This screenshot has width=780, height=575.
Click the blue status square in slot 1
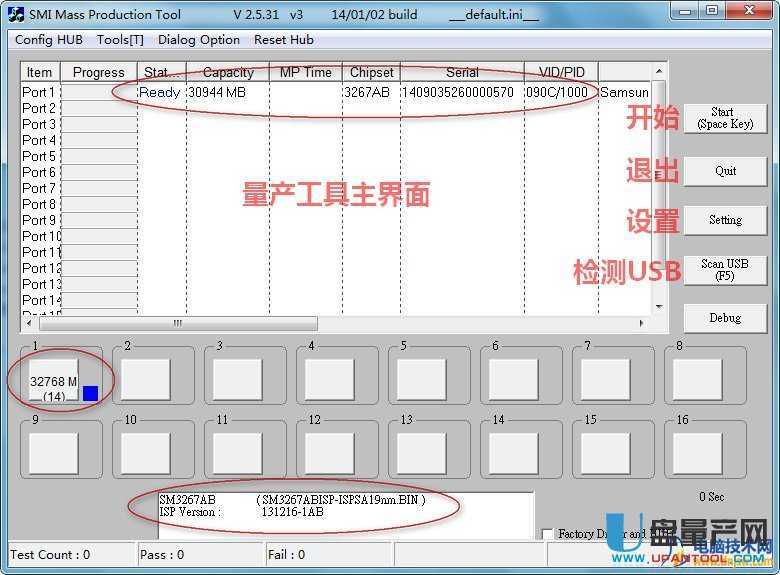click(90, 393)
